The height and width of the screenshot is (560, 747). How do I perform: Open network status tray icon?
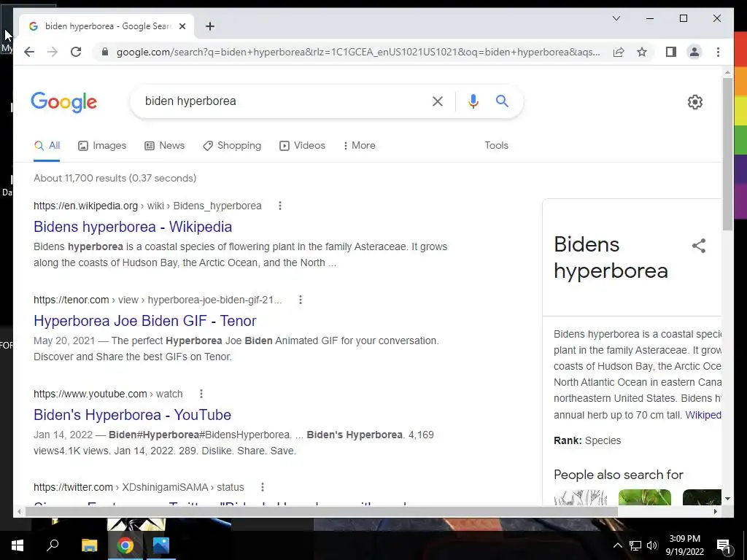[x=635, y=545]
